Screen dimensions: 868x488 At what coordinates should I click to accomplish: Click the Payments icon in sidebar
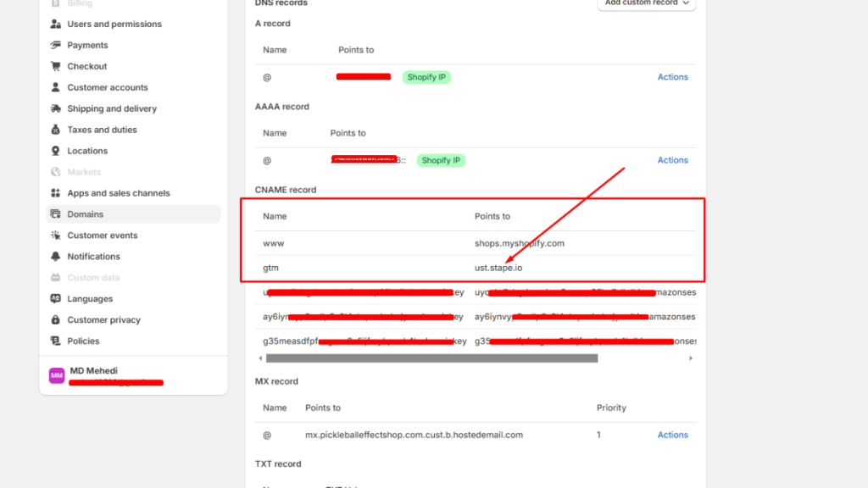pos(55,45)
